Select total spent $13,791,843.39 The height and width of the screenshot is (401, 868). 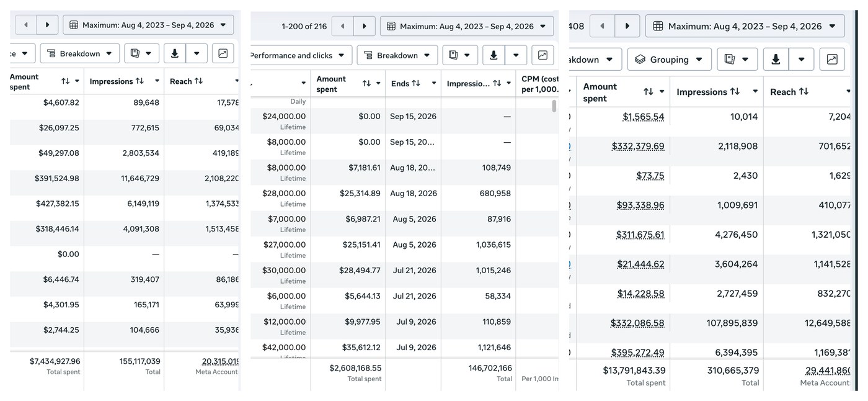point(634,371)
